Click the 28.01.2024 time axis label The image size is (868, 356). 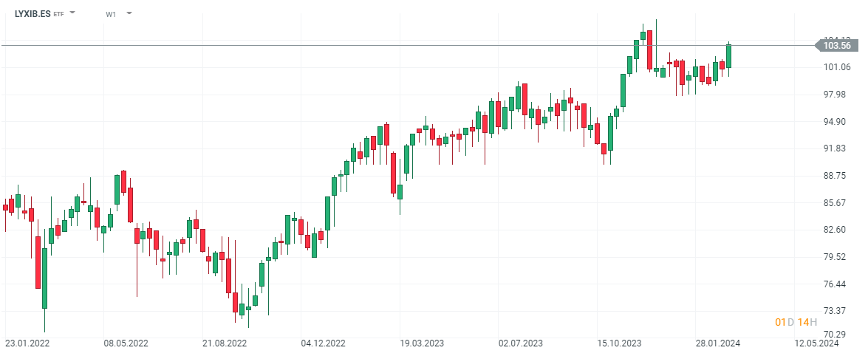pos(717,343)
